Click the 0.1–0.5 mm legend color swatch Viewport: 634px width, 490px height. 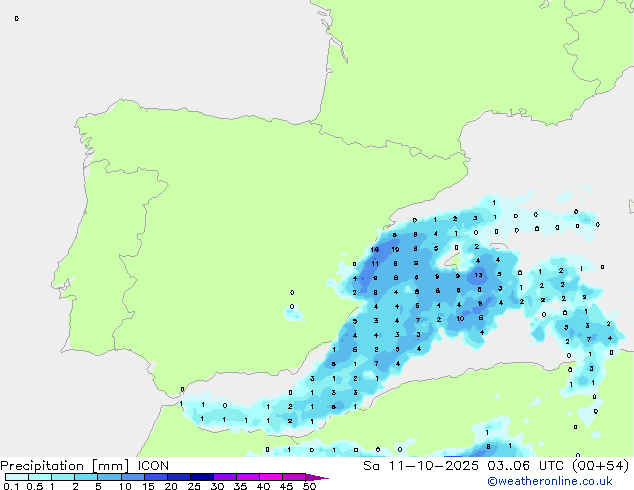coord(17,477)
